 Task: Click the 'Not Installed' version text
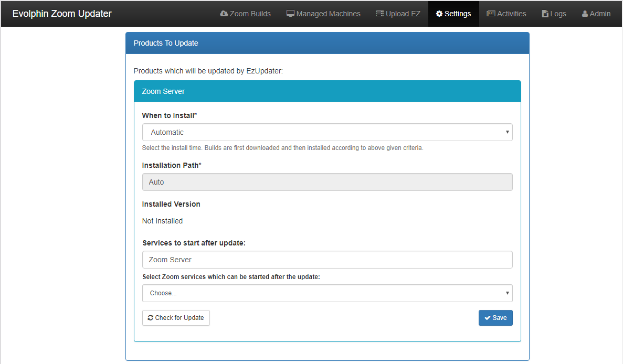pyautogui.click(x=163, y=221)
